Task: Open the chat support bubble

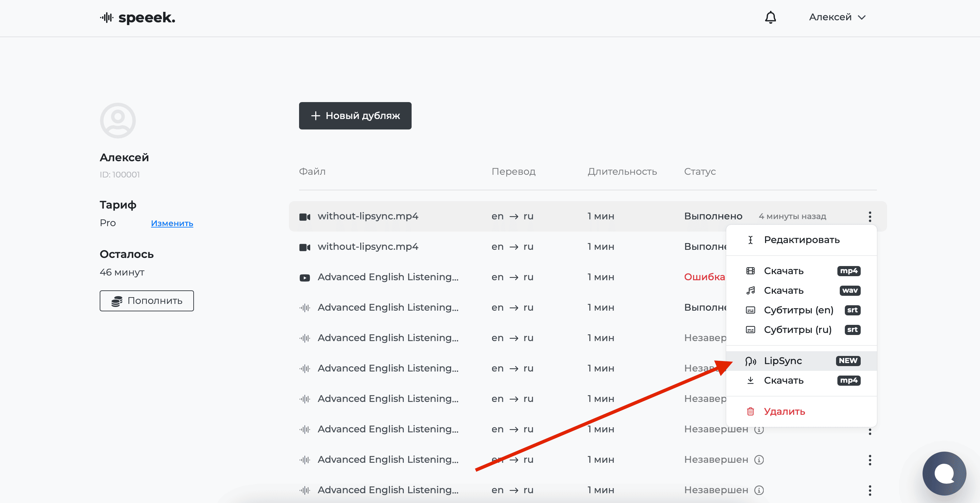Action: tap(944, 473)
